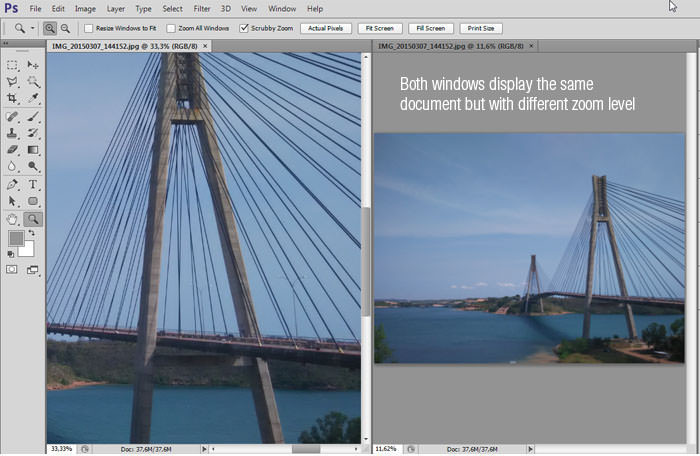Pick the Pen tool

[x=12, y=184]
